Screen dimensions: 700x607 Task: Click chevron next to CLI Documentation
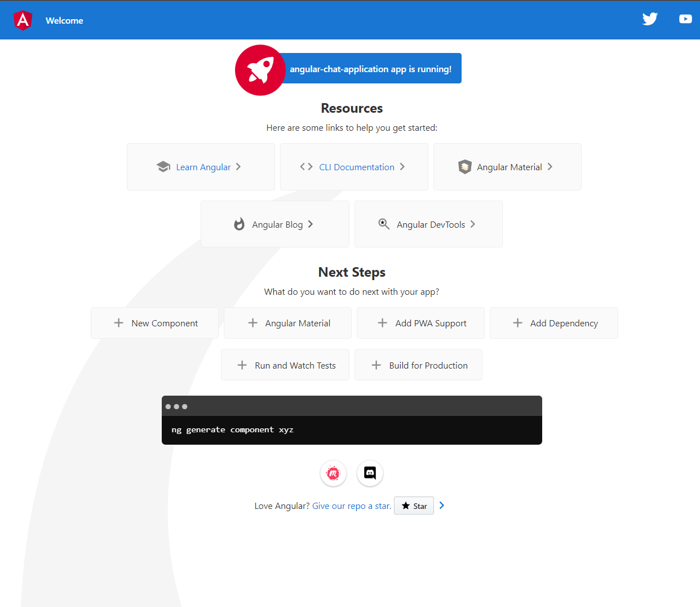tap(402, 167)
